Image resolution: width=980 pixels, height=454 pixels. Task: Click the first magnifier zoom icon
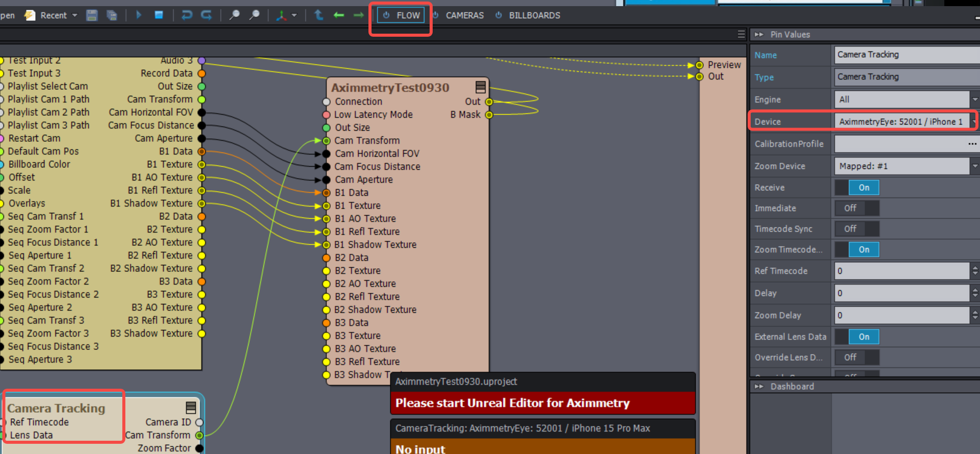234,15
